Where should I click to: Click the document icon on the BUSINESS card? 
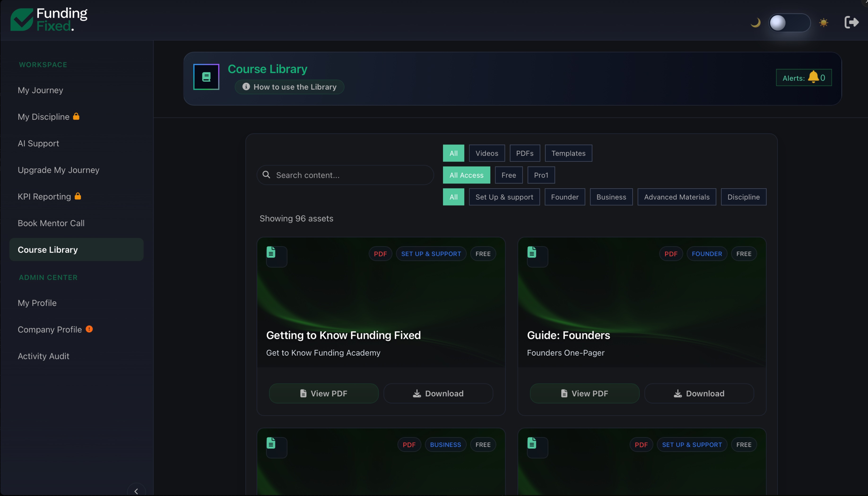click(271, 443)
